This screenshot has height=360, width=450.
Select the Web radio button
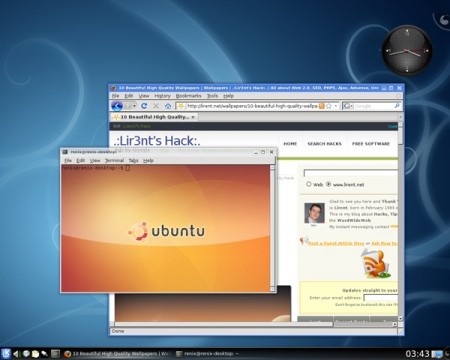coord(309,184)
